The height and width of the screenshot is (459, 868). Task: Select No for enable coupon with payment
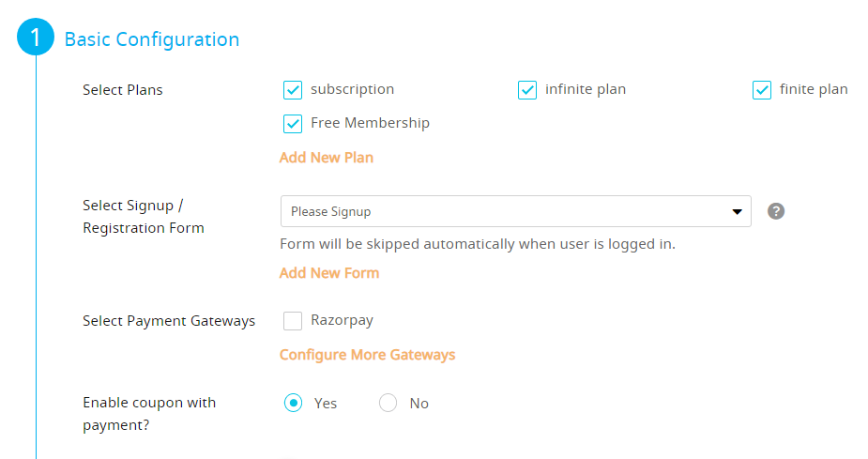click(388, 403)
